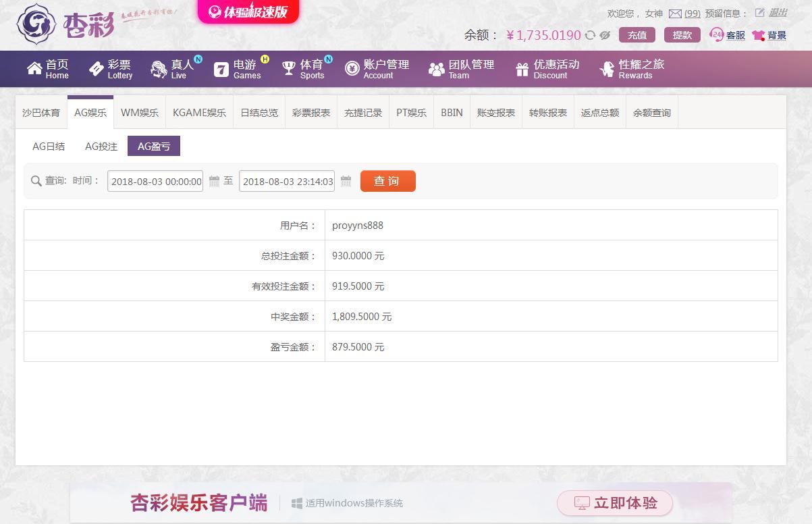Image resolution: width=812 pixels, height=524 pixels.
Task: Open the 优惠活动 Discount menu
Action: [547, 69]
